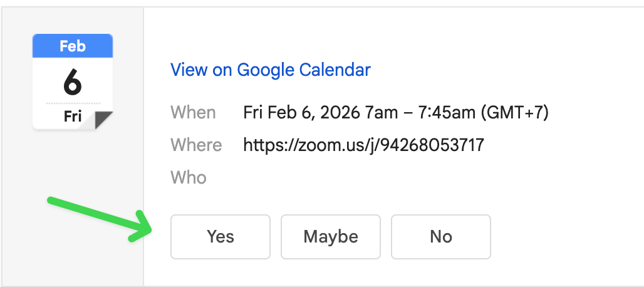Open the View on Google Calendar link
Viewport: 644px width, 287px height.
pyautogui.click(x=271, y=70)
